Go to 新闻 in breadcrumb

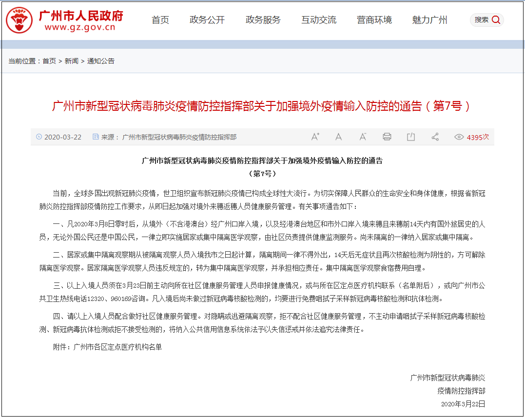click(x=71, y=61)
